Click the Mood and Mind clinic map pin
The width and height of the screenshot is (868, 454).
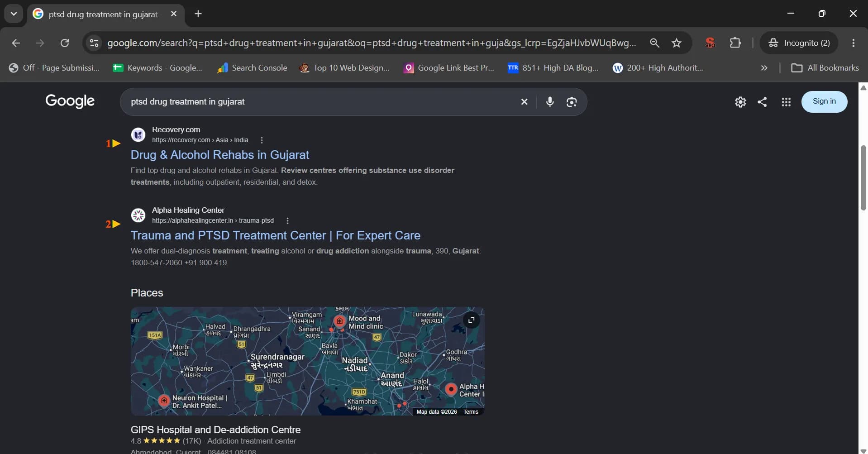(x=339, y=321)
